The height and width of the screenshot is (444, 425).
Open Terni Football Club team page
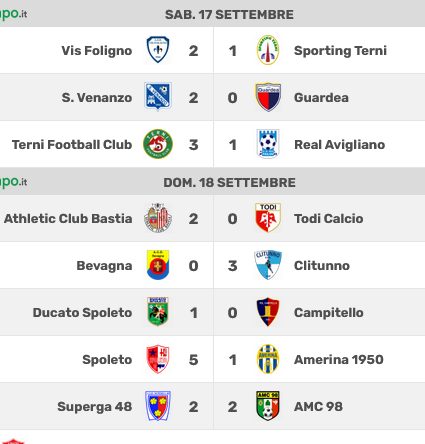coord(72,145)
